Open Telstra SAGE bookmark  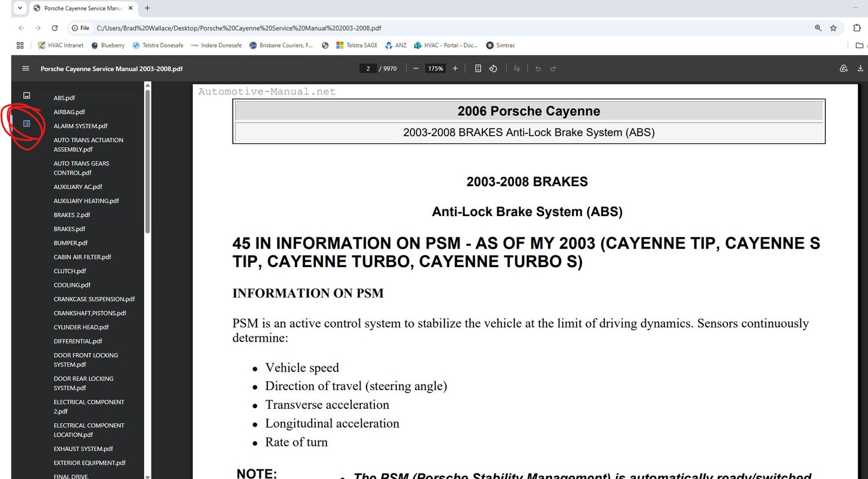tap(357, 45)
